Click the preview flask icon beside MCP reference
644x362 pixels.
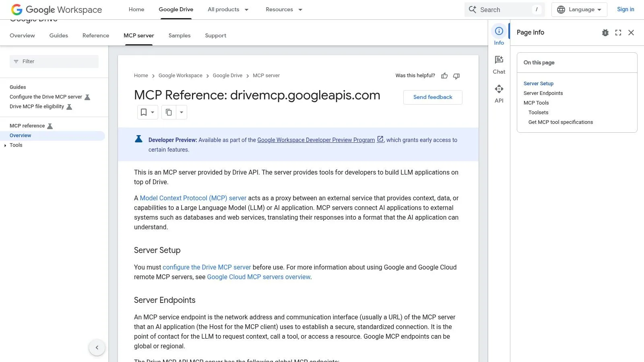[x=50, y=126]
